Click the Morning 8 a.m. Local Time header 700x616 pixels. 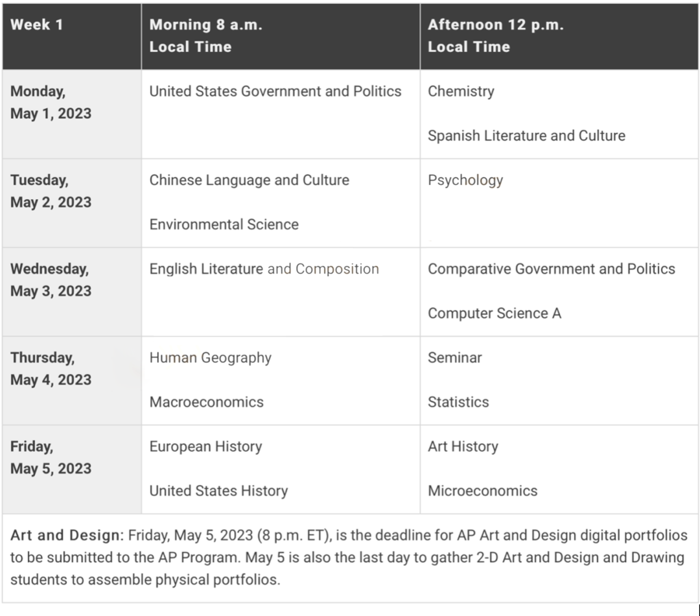pos(206,36)
